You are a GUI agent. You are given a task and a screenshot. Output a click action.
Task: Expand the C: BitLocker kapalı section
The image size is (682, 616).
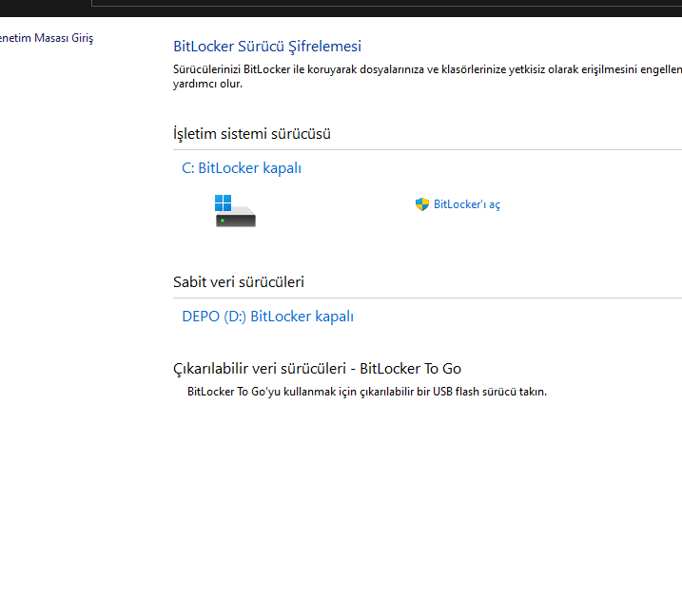tap(242, 168)
